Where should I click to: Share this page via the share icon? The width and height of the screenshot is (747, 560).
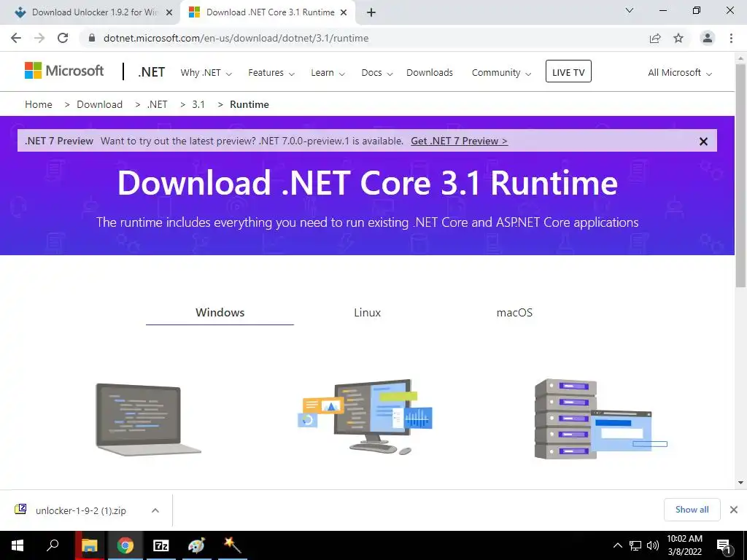point(655,38)
